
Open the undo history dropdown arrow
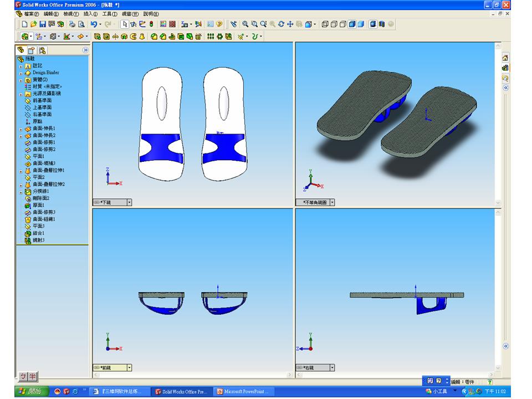[100, 24]
